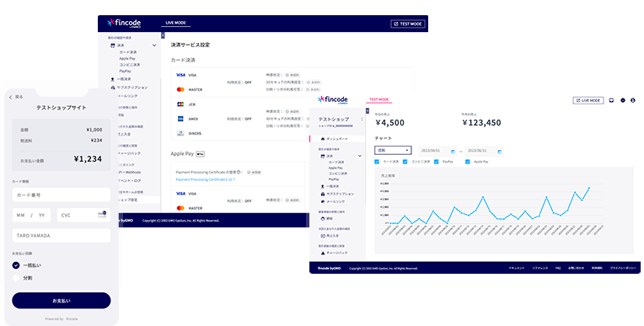Click help icon beside Payment Processing Certificate

(239, 172)
